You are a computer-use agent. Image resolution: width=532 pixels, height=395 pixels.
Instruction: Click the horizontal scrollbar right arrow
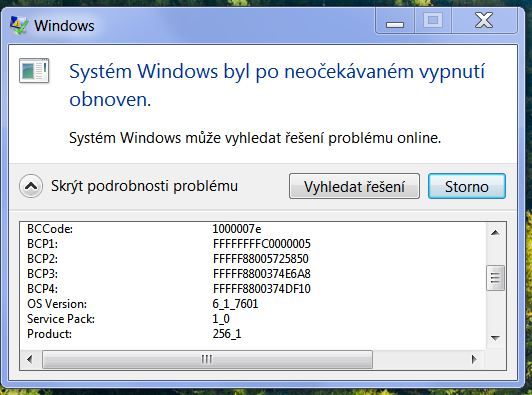point(474,359)
